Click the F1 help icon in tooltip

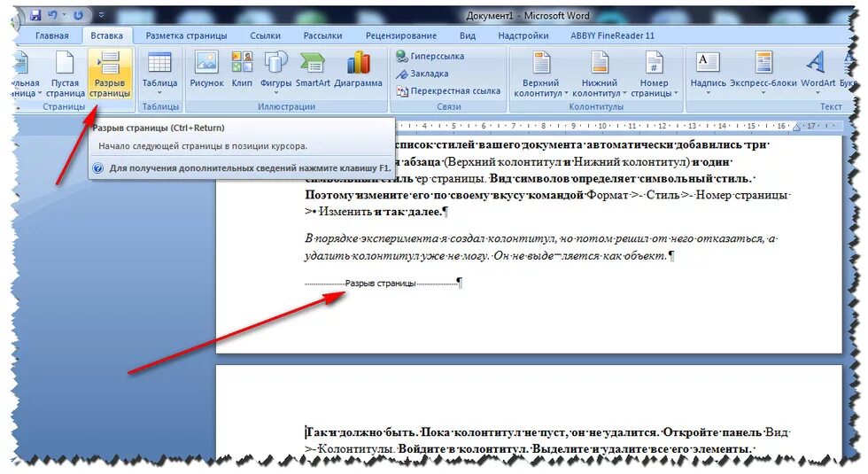(x=98, y=167)
